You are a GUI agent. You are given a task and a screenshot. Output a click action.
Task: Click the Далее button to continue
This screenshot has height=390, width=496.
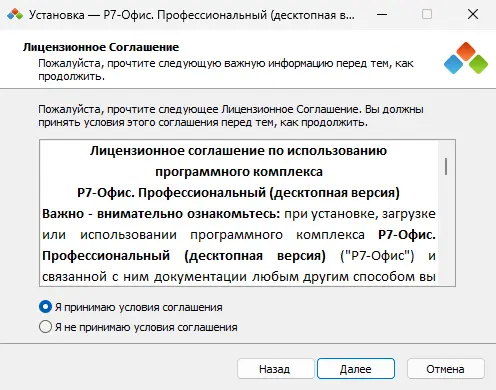click(x=356, y=369)
